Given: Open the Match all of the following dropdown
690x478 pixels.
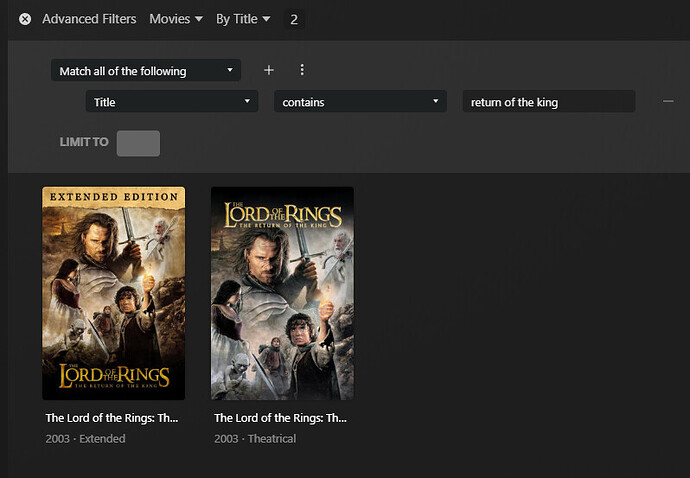Looking at the screenshot, I should [146, 70].
